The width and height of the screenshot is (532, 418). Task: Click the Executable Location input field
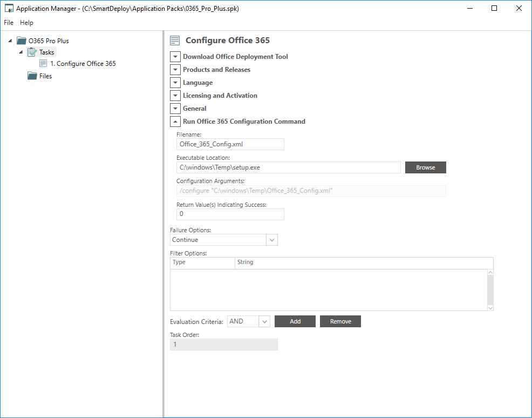point(289,167)
